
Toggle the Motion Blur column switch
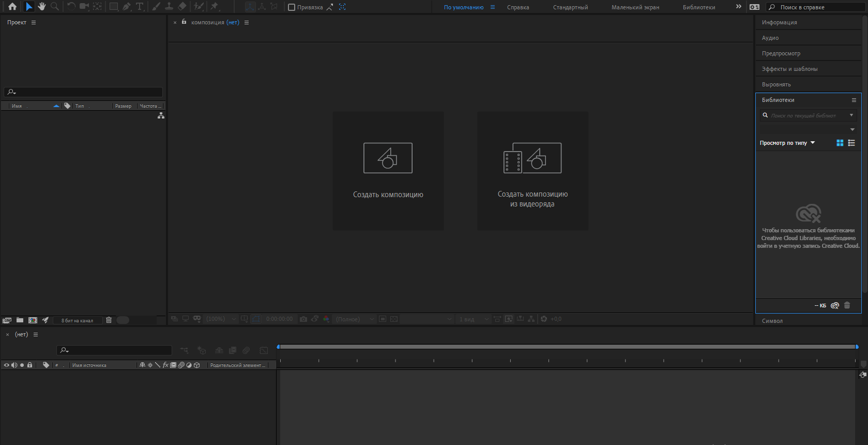click(181, 365)
